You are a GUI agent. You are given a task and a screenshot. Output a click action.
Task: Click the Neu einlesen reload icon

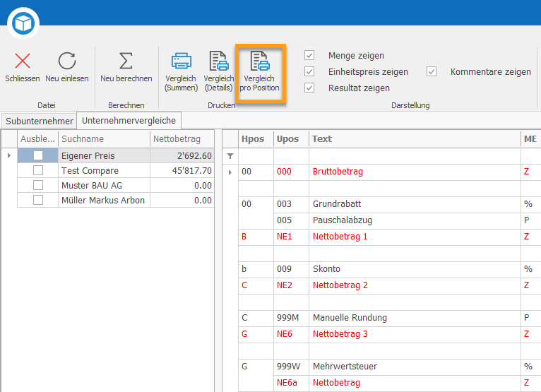click(x=67, y=61)
